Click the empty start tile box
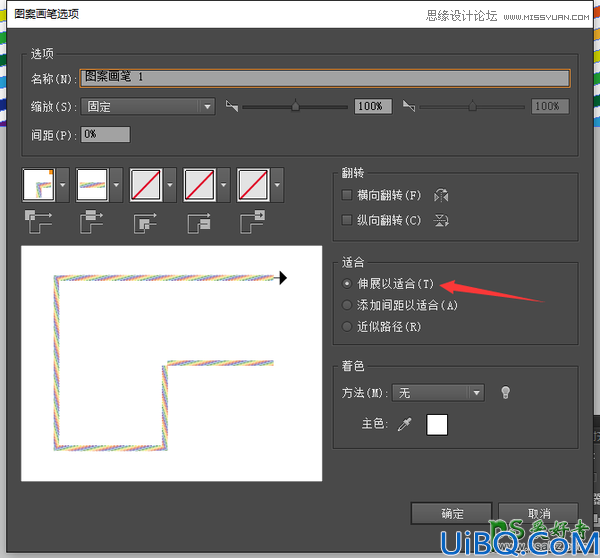 pos(199,185)
